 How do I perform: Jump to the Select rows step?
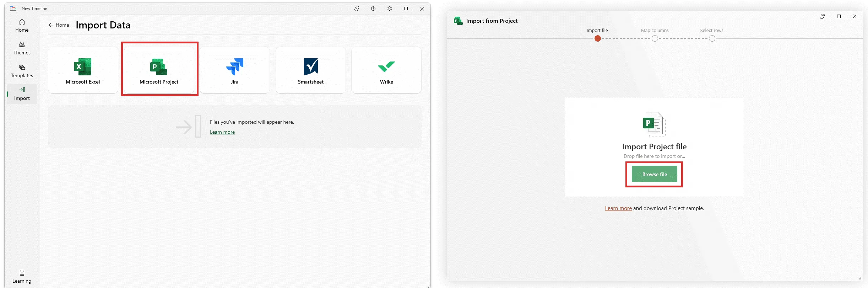tap(712, 38)
